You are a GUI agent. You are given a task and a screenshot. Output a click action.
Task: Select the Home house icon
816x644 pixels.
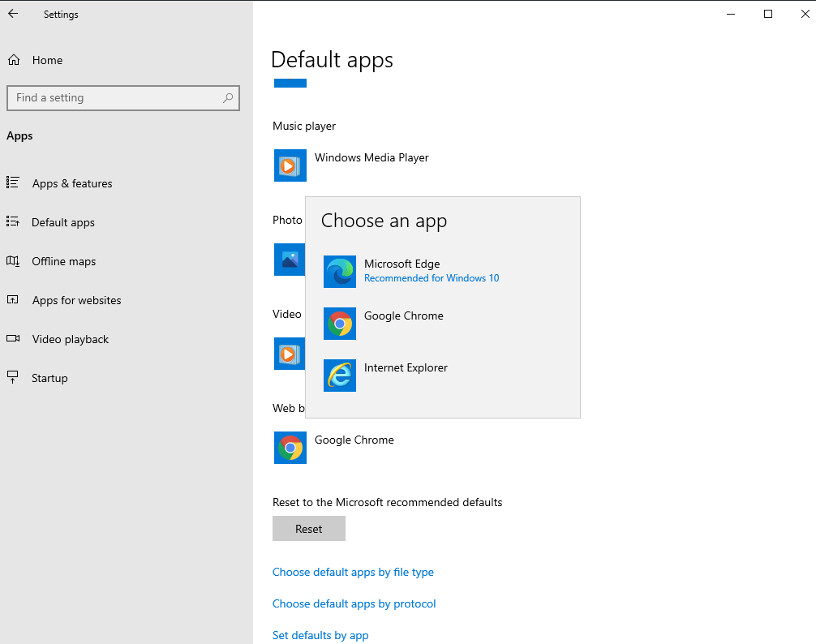click(x=14, y=60)
